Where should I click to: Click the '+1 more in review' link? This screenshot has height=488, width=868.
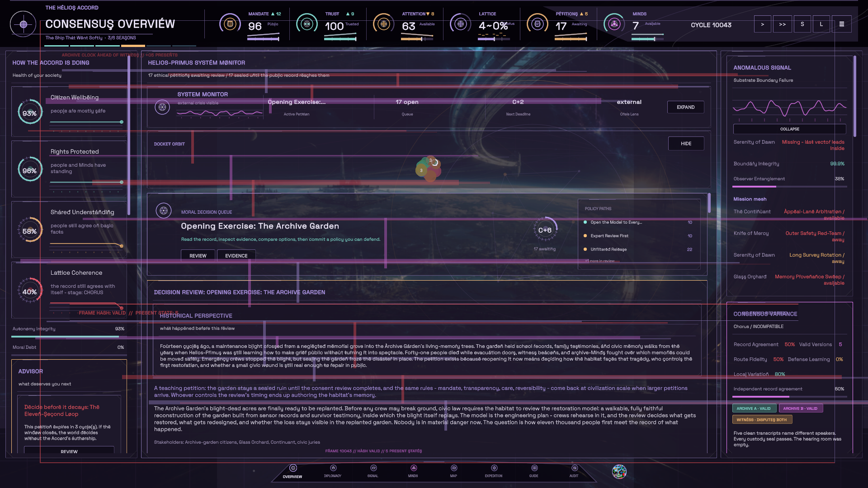pos(600,261)
